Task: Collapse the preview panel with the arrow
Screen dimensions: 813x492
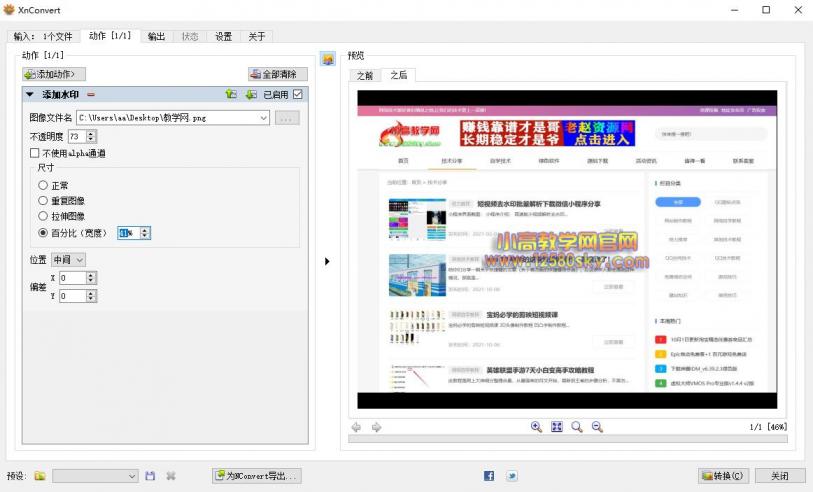Action: [327, 261]
